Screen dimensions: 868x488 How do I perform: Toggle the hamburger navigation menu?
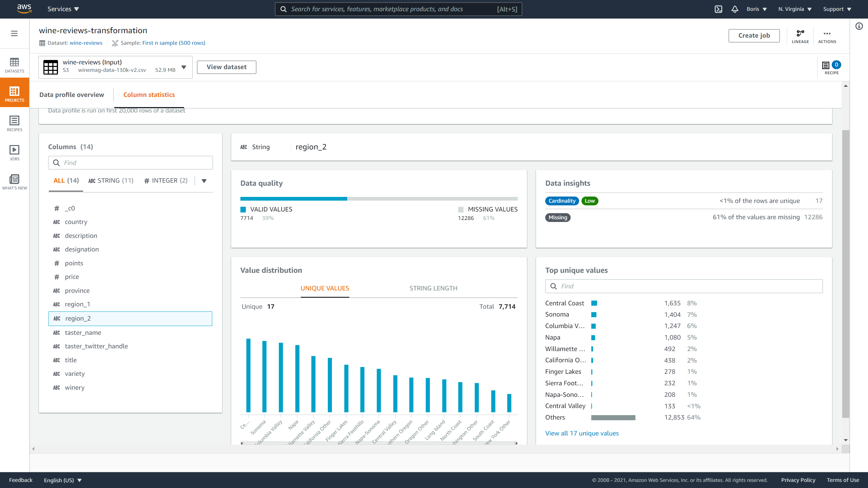pyautogui.click(x=14, y=33)
